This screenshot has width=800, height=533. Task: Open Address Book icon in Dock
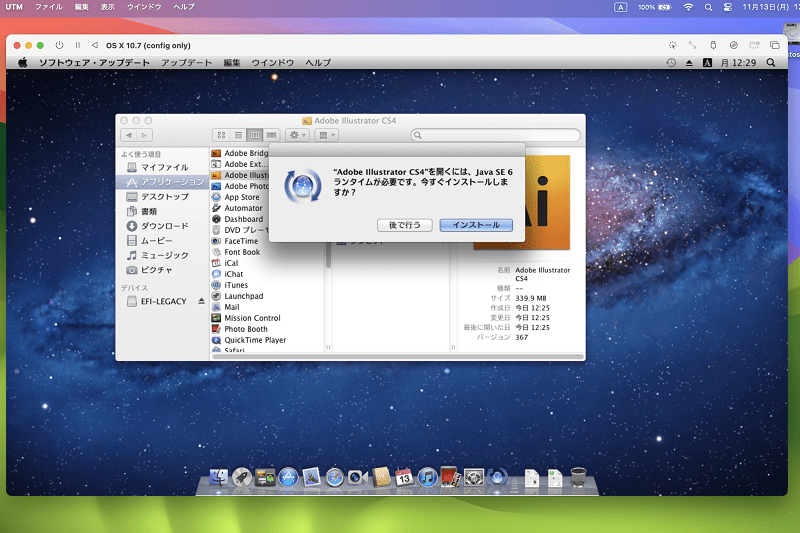[x=381, y=477]
